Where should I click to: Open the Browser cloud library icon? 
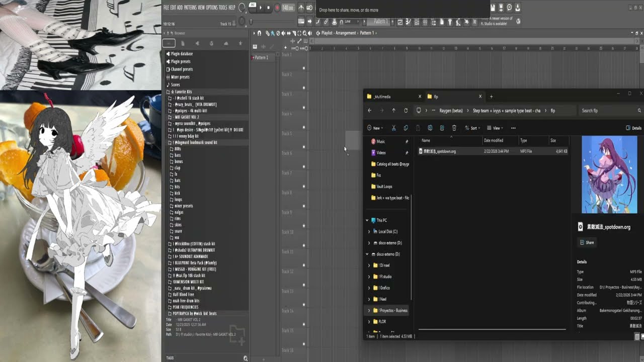pyautogui.click(x=226, y=43)
